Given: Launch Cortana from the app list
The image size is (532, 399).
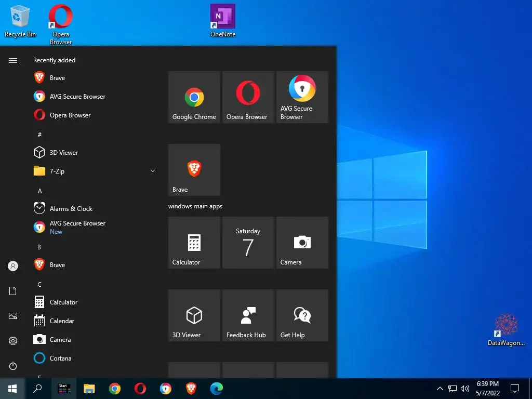Looking at the screenshot, I should pos(95,358).
